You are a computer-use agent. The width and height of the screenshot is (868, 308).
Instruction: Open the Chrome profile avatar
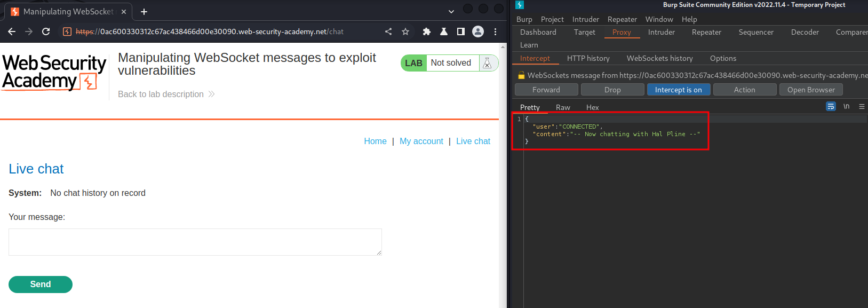point(478,31)
